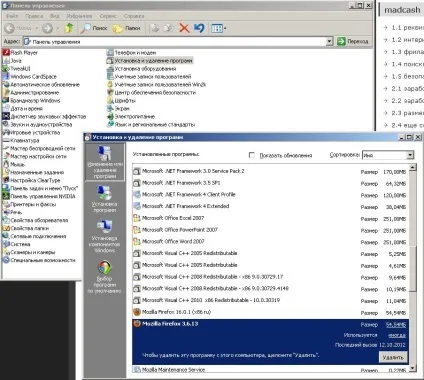Open Телефон и модем icon

(131, 53)
